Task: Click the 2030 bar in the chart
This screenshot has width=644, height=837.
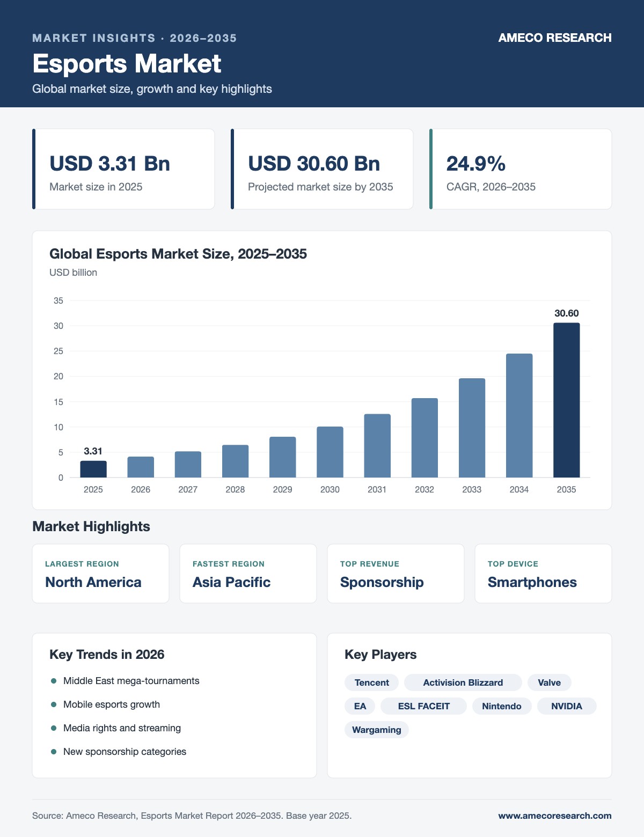Action: (x=330, y=452)
